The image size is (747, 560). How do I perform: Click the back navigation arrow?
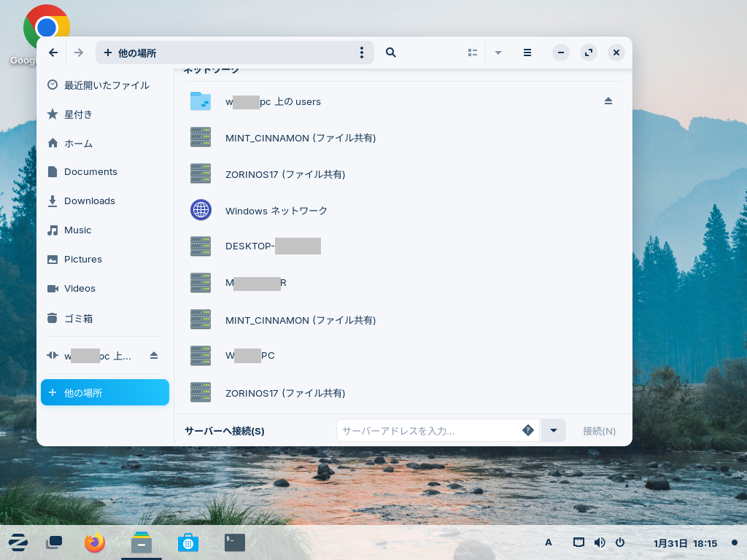pyautogui.click(x=53, y=52)
